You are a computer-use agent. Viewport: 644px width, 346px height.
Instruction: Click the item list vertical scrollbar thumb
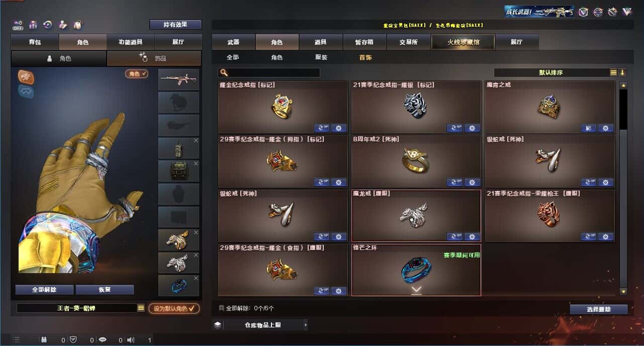pyautogui.click(x=623, y=110)
